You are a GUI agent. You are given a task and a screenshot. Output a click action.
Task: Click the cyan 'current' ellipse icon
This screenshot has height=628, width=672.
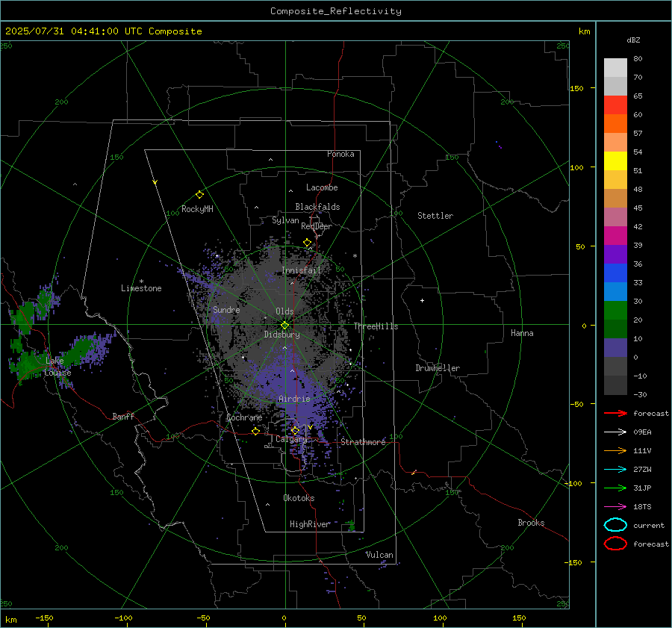tap(615, 525)
